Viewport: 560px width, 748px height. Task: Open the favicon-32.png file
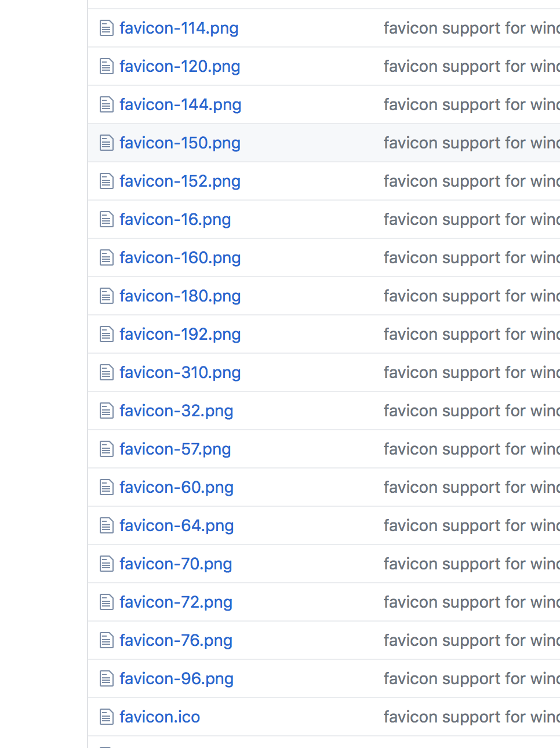(x=176, y=411)
